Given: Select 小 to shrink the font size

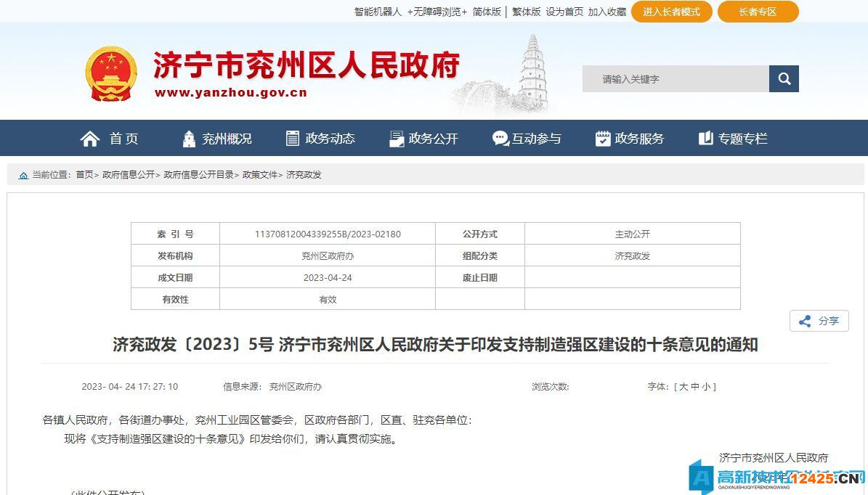Looking at the screenshot, I should point(706,387).
